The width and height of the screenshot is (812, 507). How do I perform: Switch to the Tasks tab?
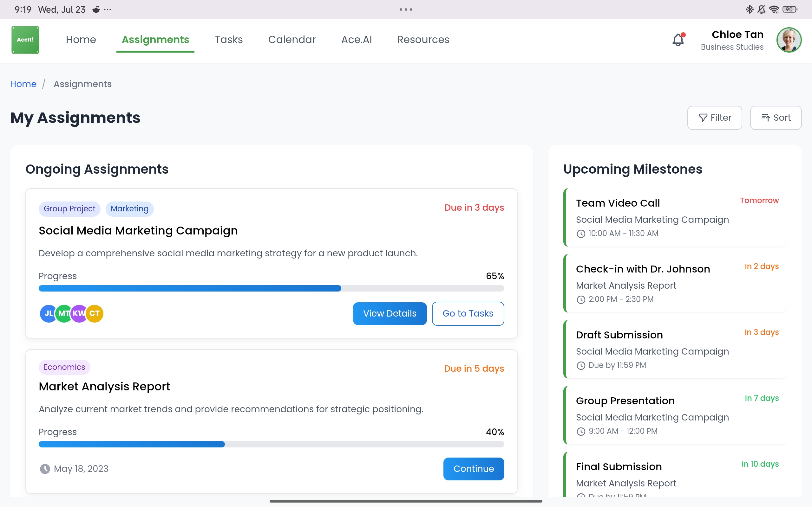[228, 40]
